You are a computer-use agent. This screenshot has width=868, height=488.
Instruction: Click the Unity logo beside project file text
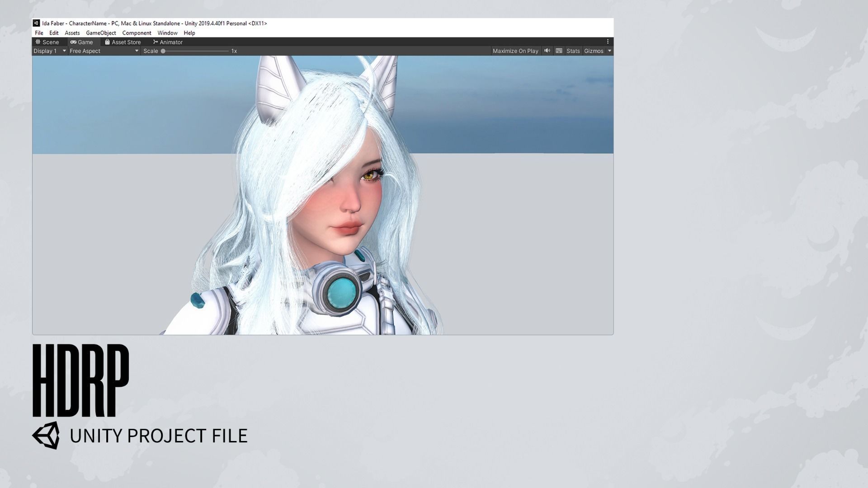(46, 436)
